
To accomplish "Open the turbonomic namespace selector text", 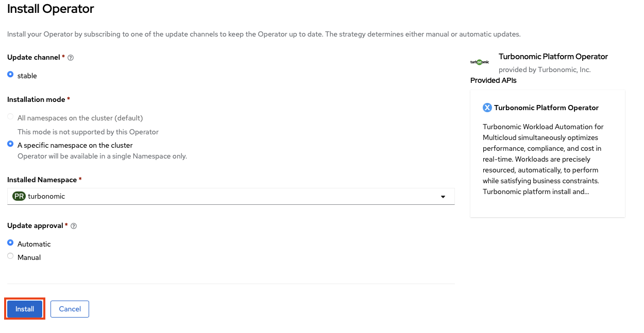I will pos(46,196).
